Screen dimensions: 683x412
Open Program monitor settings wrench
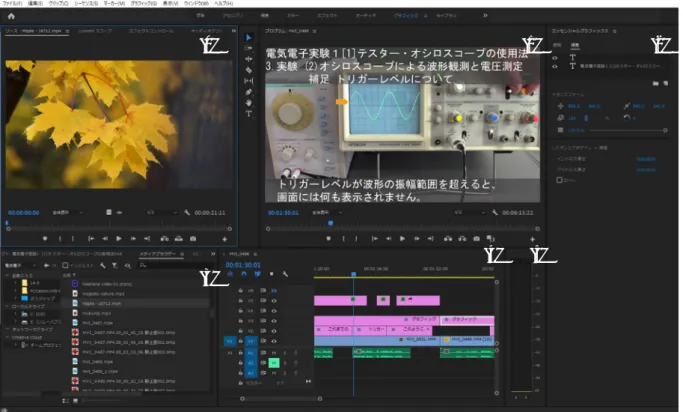[495, 213]
